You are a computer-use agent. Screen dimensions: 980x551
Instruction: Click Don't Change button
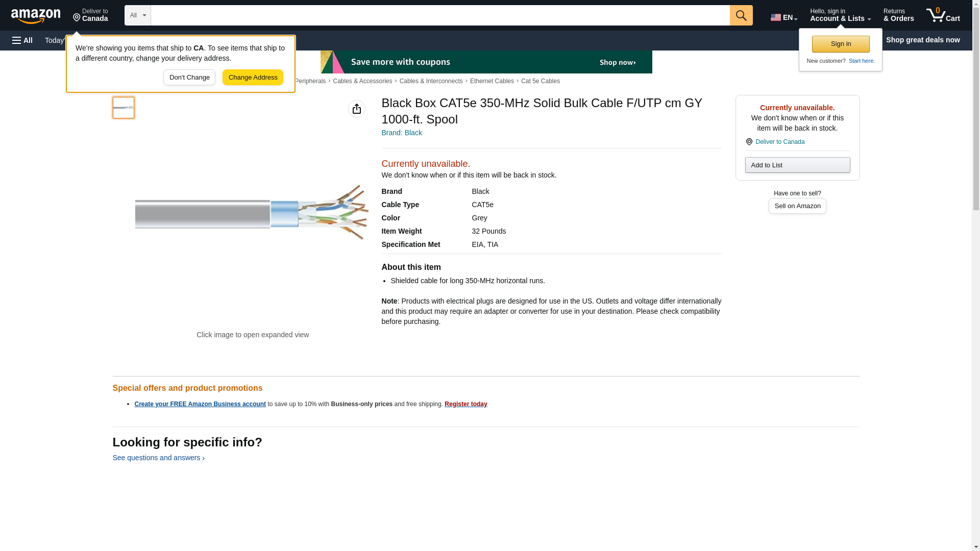click(189, 78)
